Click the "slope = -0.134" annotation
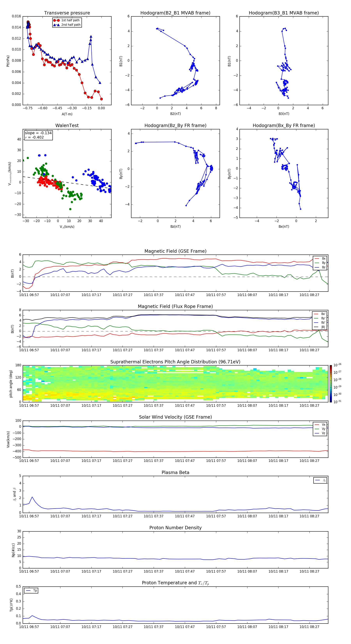The width and height of the screenshot is (351, 644). coord(38,133)
